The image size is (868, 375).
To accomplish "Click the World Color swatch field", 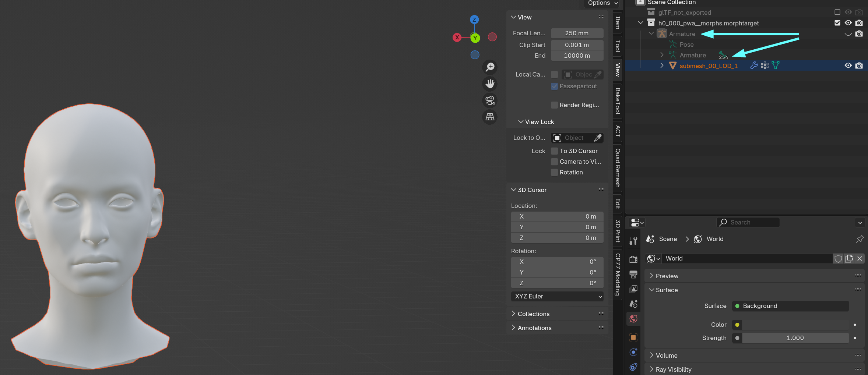I will (795, 325).
